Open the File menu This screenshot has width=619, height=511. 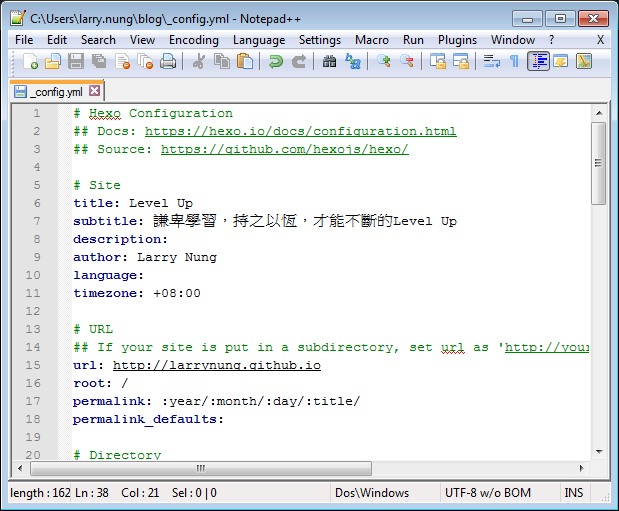click(x=24, y=40)
